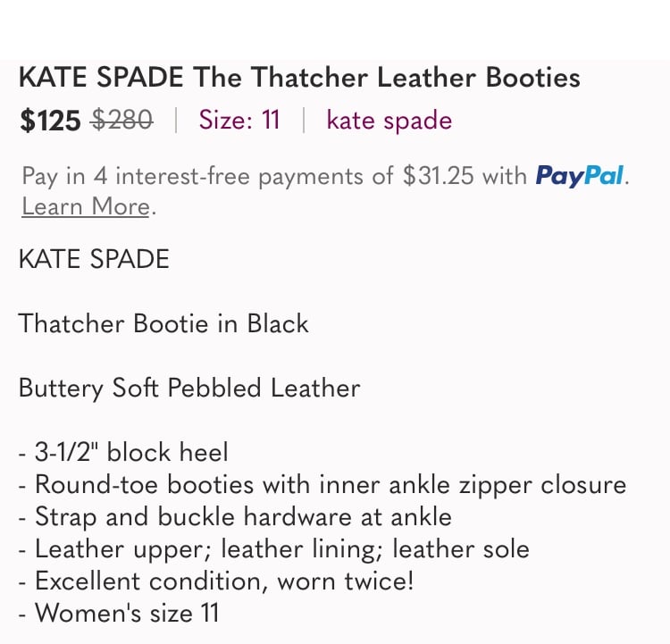
Task: Open the kate spade brand link
Action: [389, 121]
